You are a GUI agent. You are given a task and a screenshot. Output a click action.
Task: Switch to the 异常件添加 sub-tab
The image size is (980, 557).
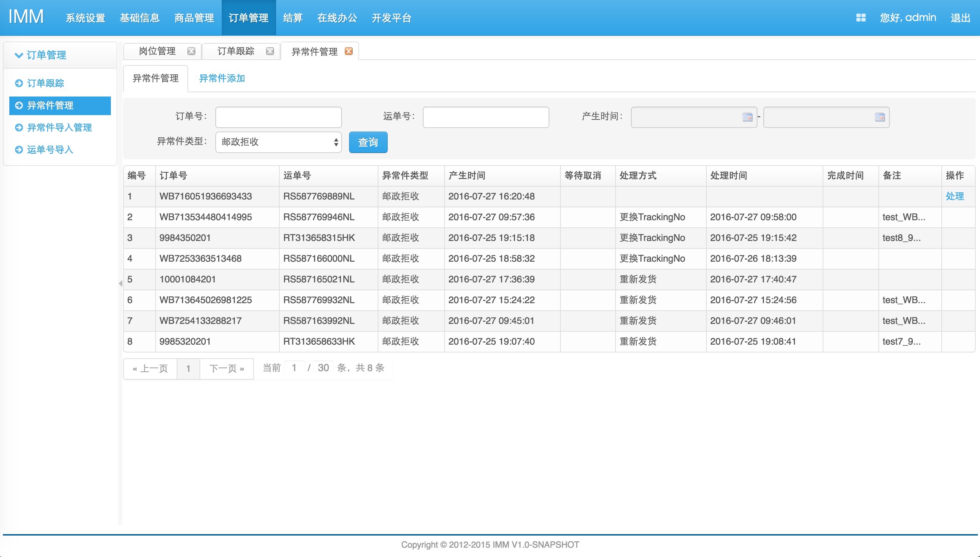point(221,78)
